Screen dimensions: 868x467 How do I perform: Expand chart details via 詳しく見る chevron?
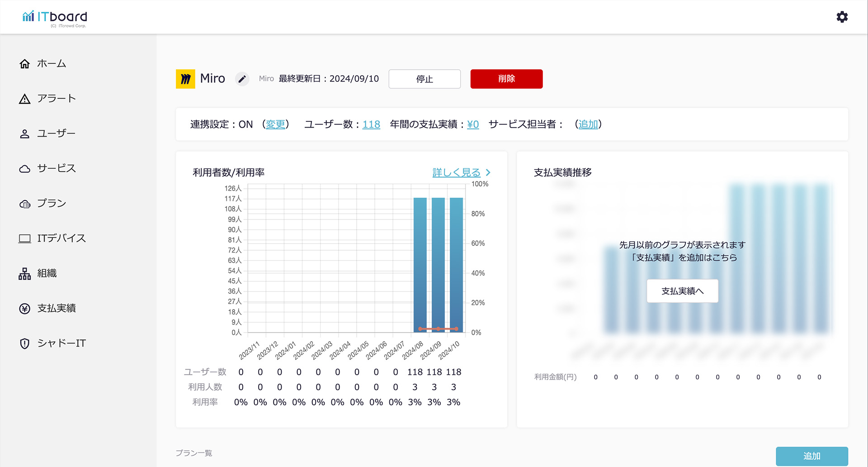click(488, 172)
